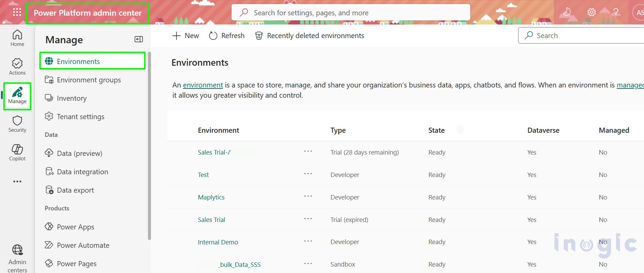Open the Maplytics environment link
The image size is (644, 273).
coord(211,197)
